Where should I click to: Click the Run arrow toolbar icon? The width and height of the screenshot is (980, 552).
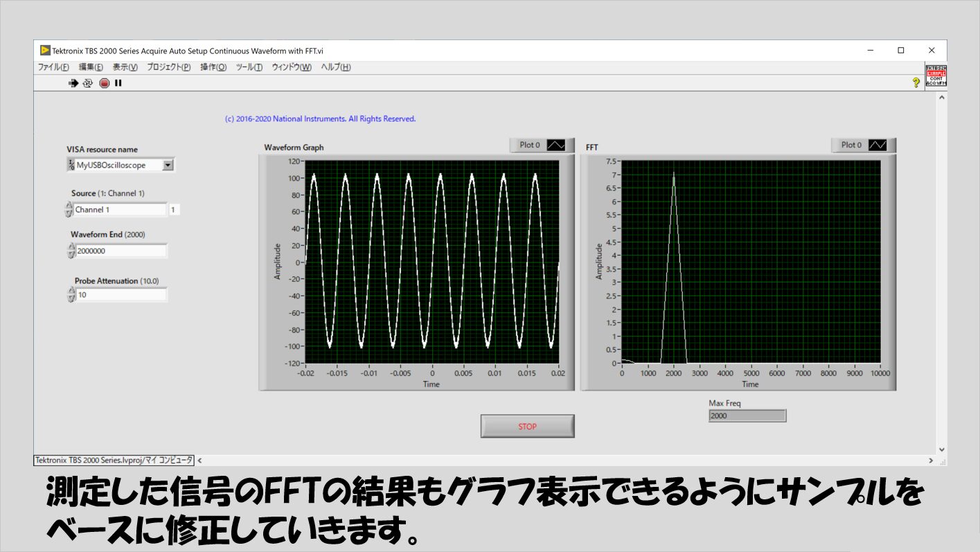pyautogui.click(x=73, y=83)
